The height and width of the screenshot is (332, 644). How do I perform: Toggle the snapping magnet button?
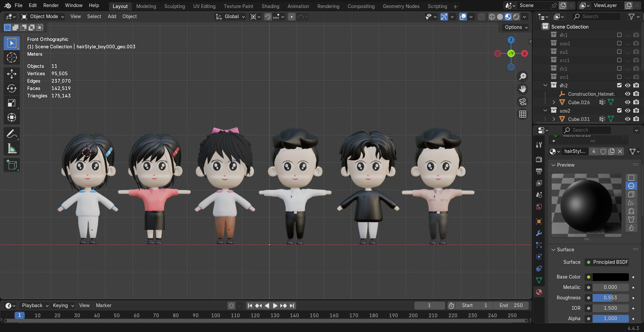(x=268, y=17)
